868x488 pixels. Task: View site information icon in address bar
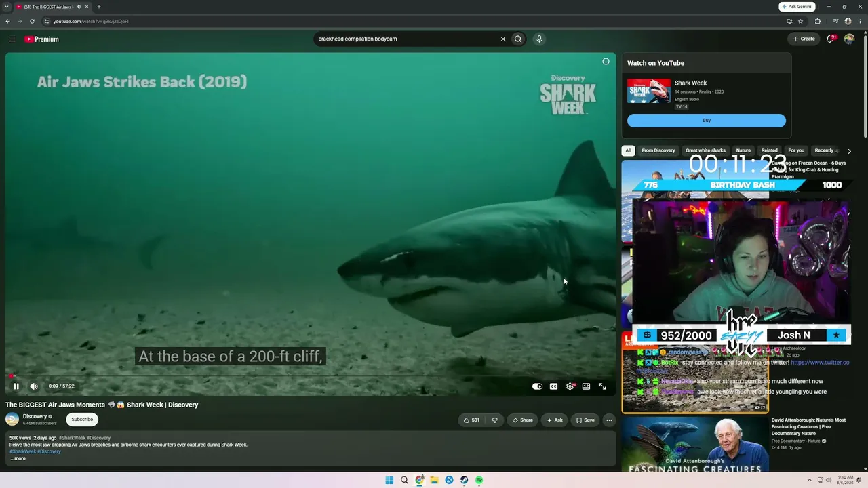pyautogui.click(x=47, y=21)
